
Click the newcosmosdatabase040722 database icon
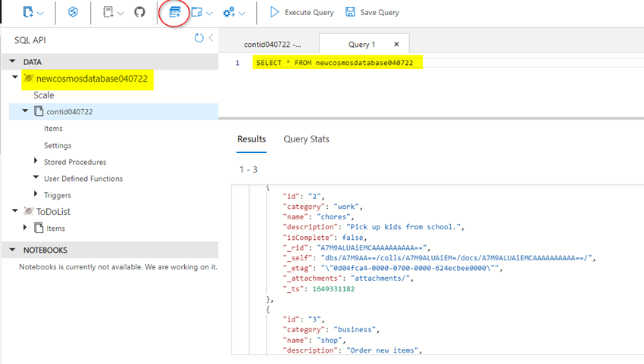tap(28, 78)
